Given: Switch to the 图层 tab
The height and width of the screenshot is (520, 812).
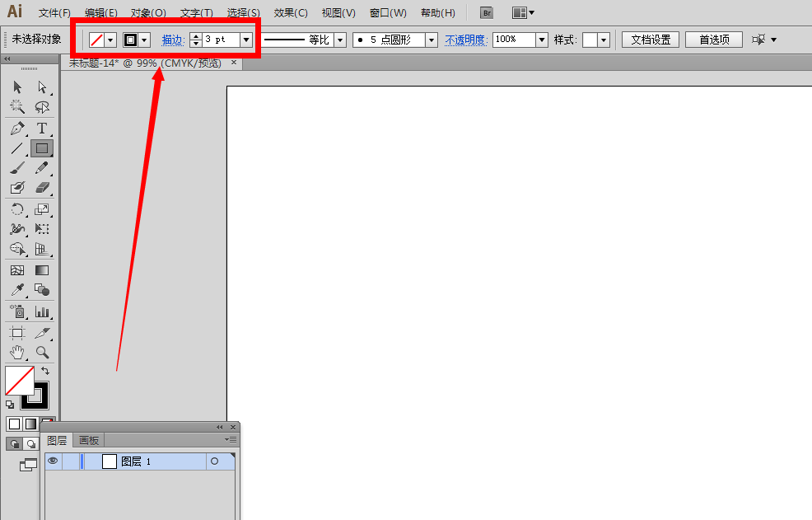Looking at the screenshot, I should tap(57, 440).
